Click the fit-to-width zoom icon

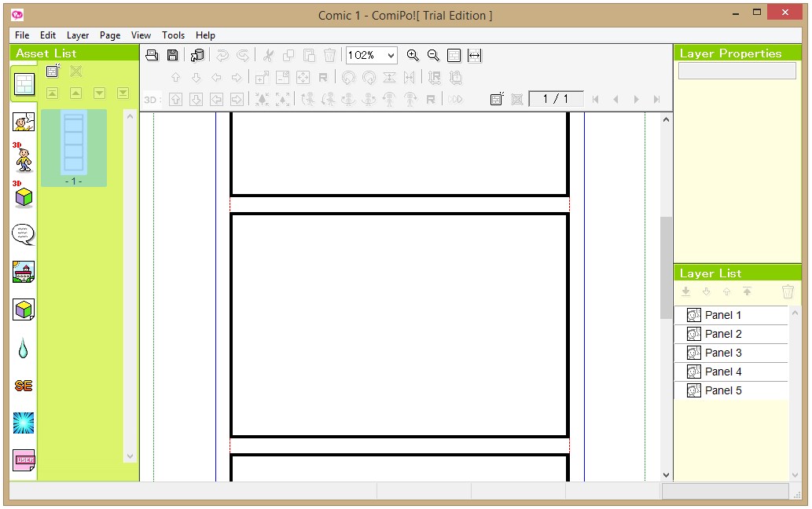pos(474,55)
